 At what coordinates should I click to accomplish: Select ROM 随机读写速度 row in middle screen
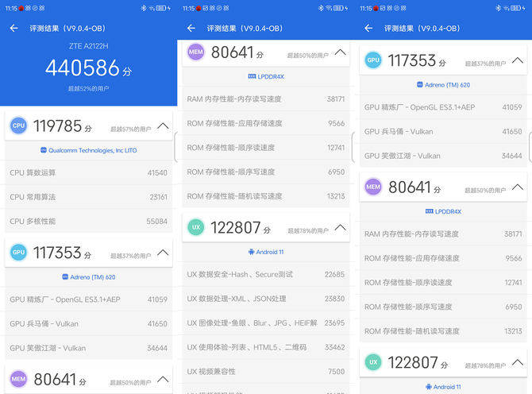tap(266, 196)
